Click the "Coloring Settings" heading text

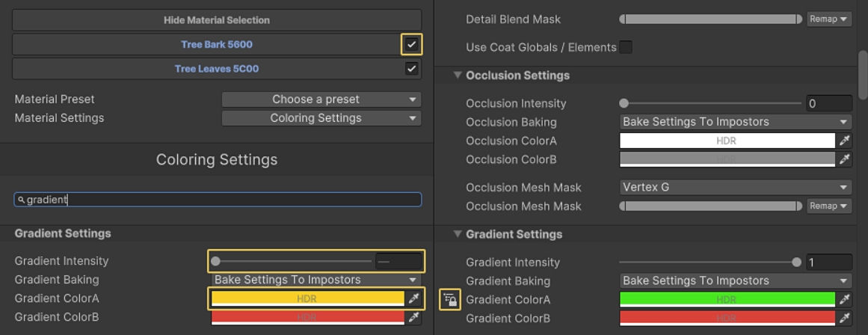[217, 160]
